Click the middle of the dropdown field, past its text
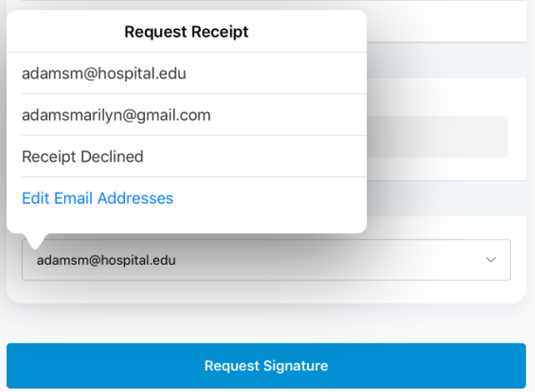Image resolution: width=535 pixels, height=392 pixels. coord(333,260)
